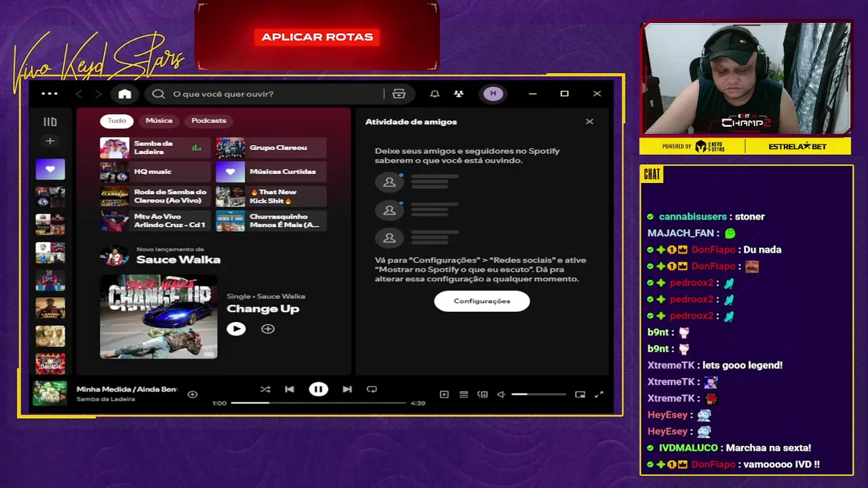868x488 pixels.
Task: Open Samba da Ladeira tile
Action: pyautogui.click(x=155, y=148)
